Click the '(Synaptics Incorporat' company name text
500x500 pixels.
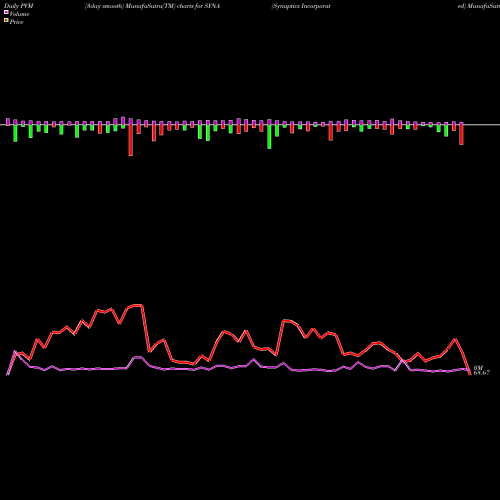click(x=301, y=6)
